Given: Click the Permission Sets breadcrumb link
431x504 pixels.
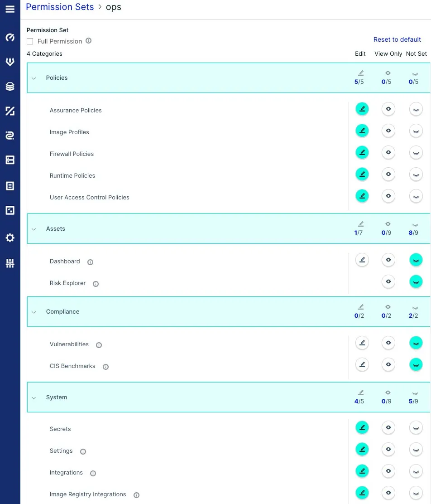Looking at the screenshot, I should (x=60, y=7).
